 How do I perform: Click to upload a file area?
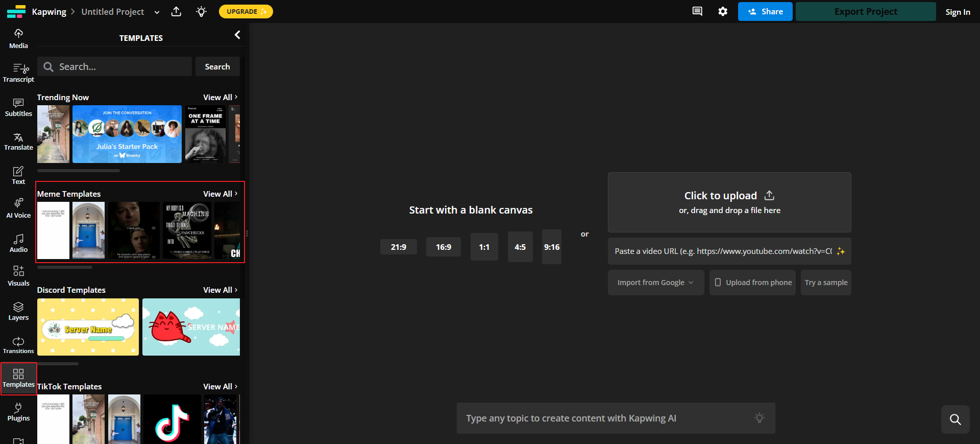tap(729, 202)
